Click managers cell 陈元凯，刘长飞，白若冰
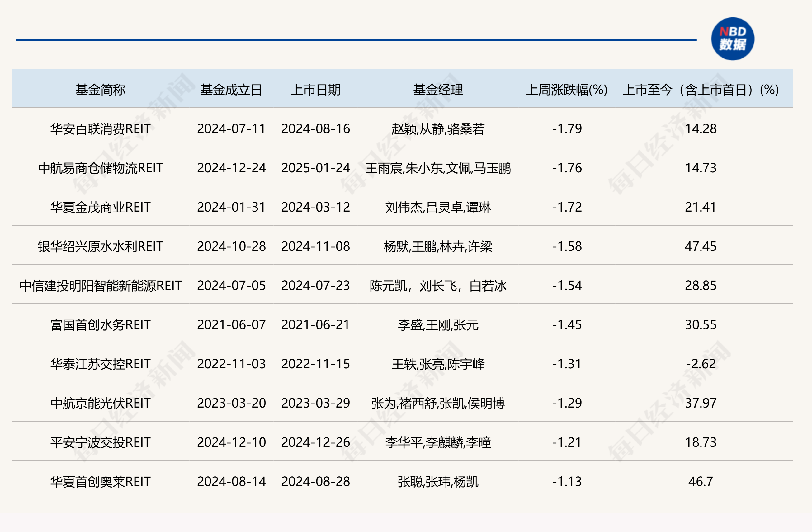Image resolution: width=812 pixels, height=532 pixels. point(438,286)
